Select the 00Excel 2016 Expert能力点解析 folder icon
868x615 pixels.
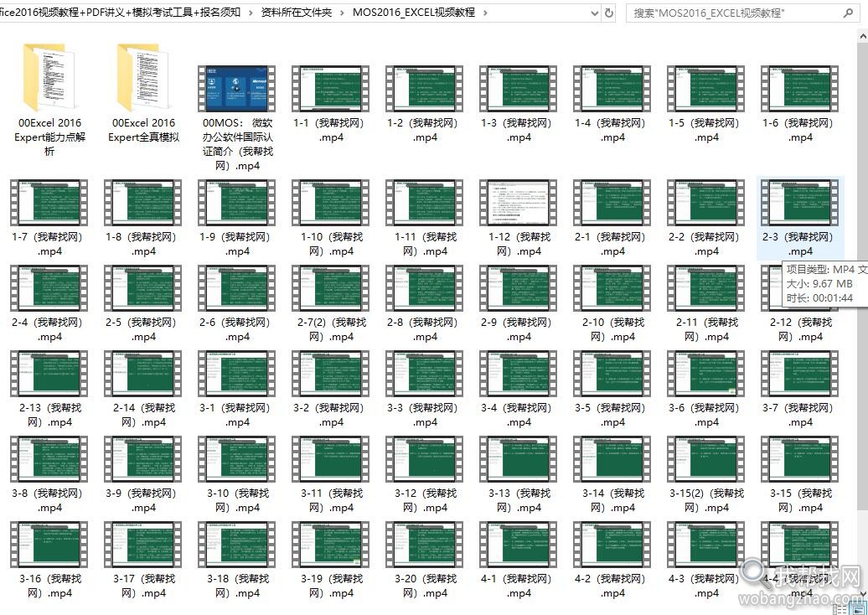pyautogui.click(x=49, y=78)
